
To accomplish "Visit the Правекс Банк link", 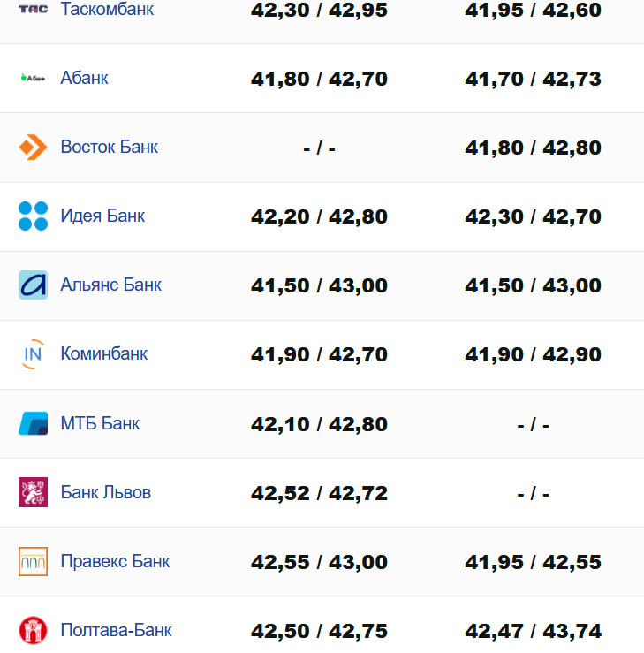I will click(115, 561).
